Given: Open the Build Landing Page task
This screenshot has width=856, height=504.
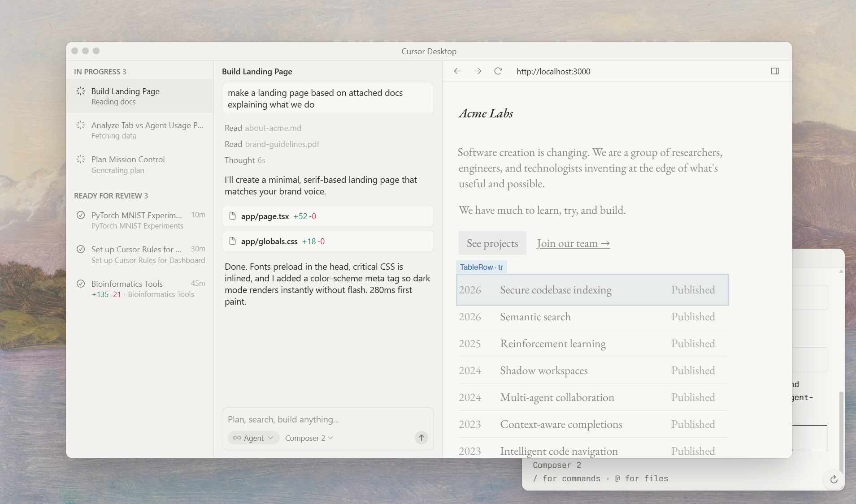Looking at the screenshot, I should (x=139, y=96).
